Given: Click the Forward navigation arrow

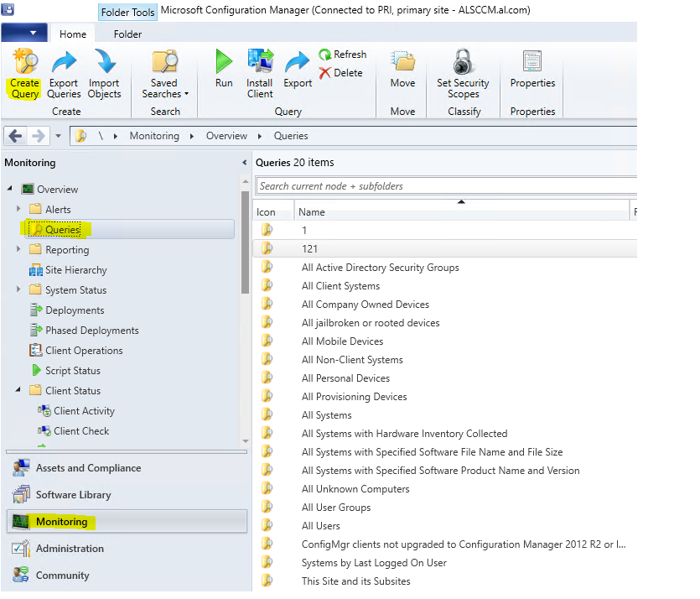Looking at the screenshot, I should (39, 136).
